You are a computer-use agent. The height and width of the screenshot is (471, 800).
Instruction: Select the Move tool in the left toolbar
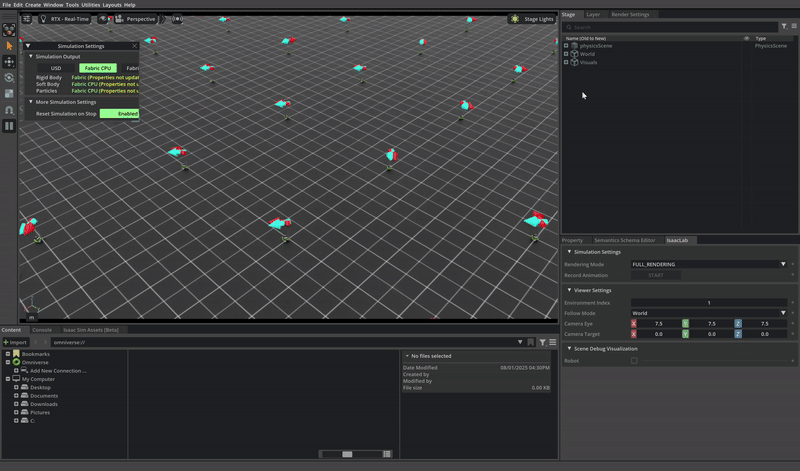pos(9,62)
